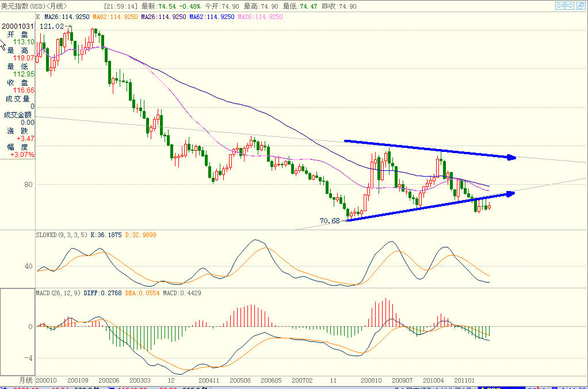Go to the previous chart with left arrow
Viewport: 588px width, 389px height.
click(560, 6)
